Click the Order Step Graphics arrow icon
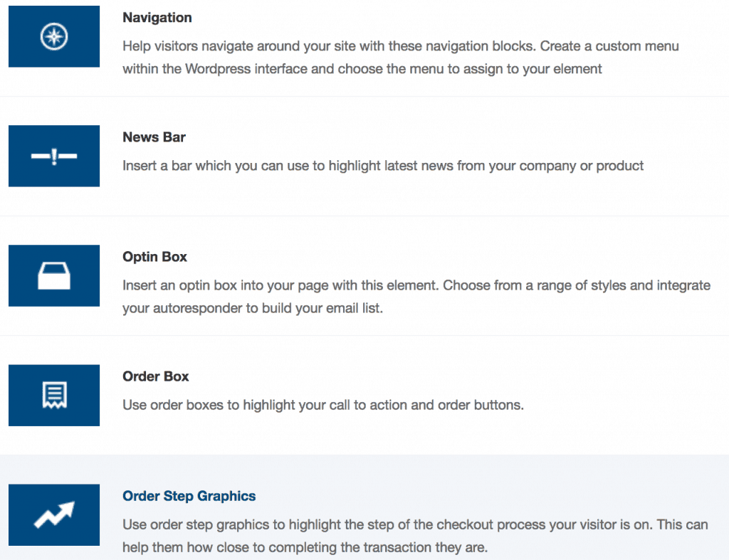This screenshot has height=560, width=729. pos(54,515)
